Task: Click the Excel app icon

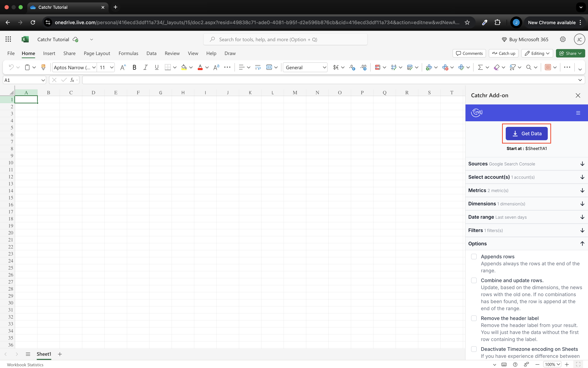Action: (25, 39)
